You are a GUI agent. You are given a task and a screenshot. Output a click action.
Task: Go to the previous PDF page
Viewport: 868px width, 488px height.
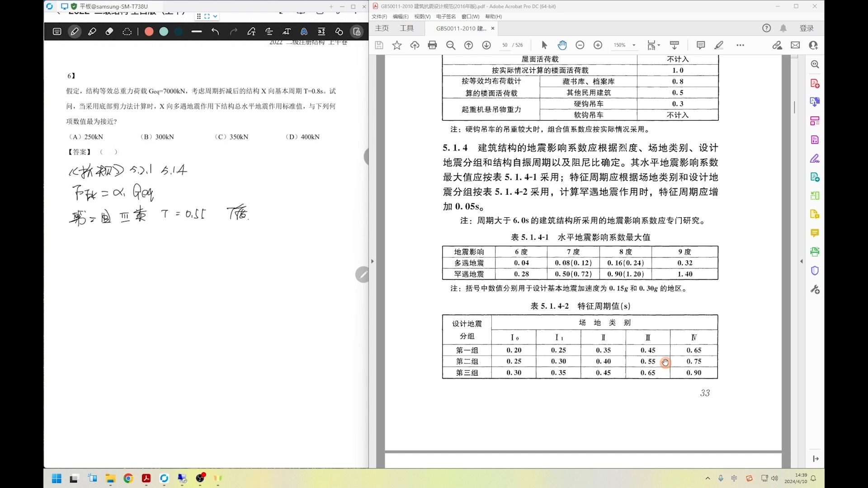(469, 45)
